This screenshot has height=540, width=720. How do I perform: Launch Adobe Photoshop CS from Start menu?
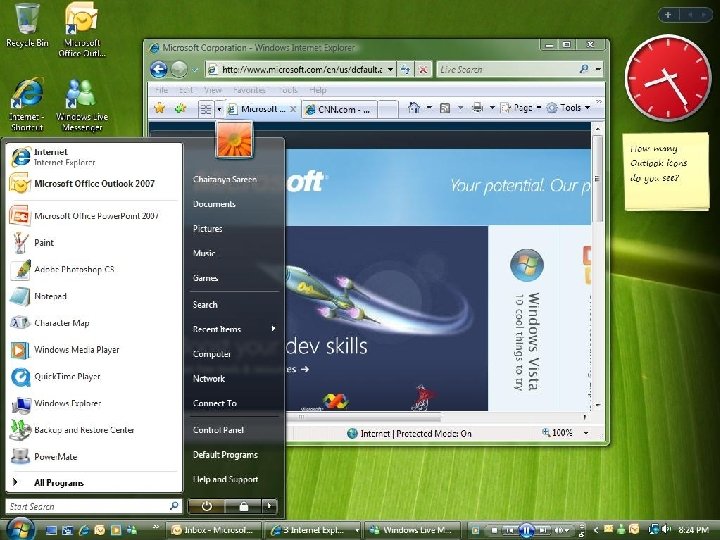click(94, 270)
